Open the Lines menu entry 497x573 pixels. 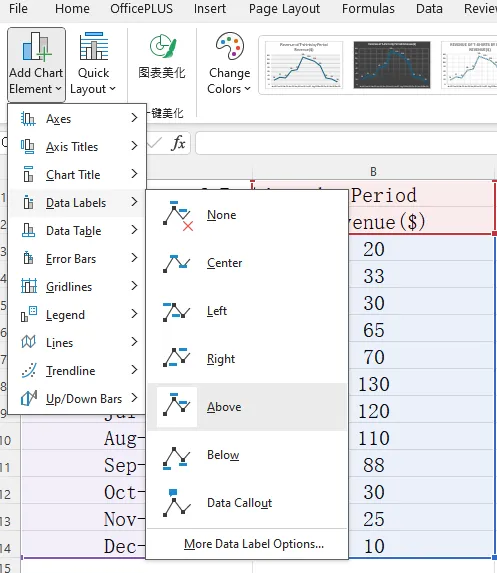(77, 343)
